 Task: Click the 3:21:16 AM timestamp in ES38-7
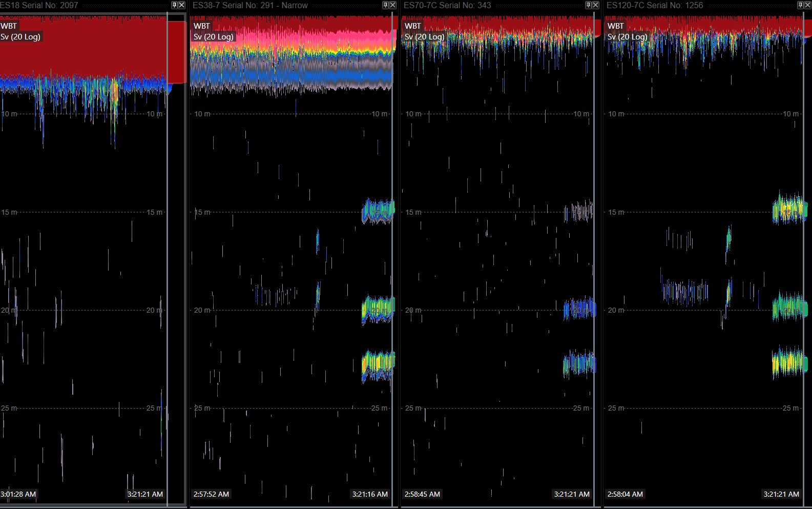pos(370,494)
